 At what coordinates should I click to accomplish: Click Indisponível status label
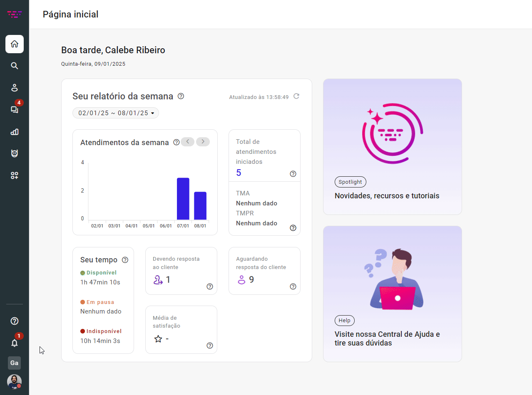[x=104, y=331]
